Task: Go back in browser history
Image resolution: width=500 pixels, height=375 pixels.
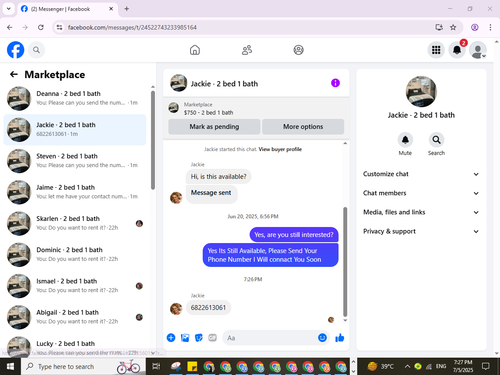Action: 10,27
